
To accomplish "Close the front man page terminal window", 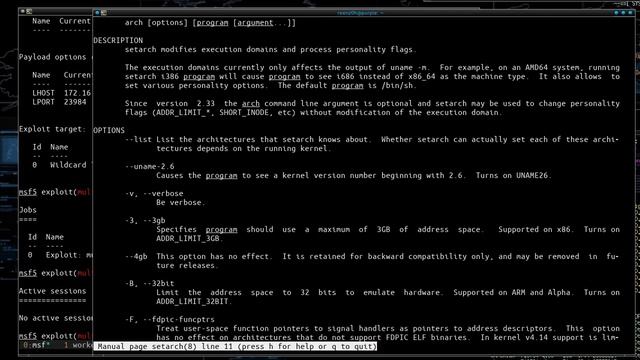I will pyautogui.click(x=630, y=13).
